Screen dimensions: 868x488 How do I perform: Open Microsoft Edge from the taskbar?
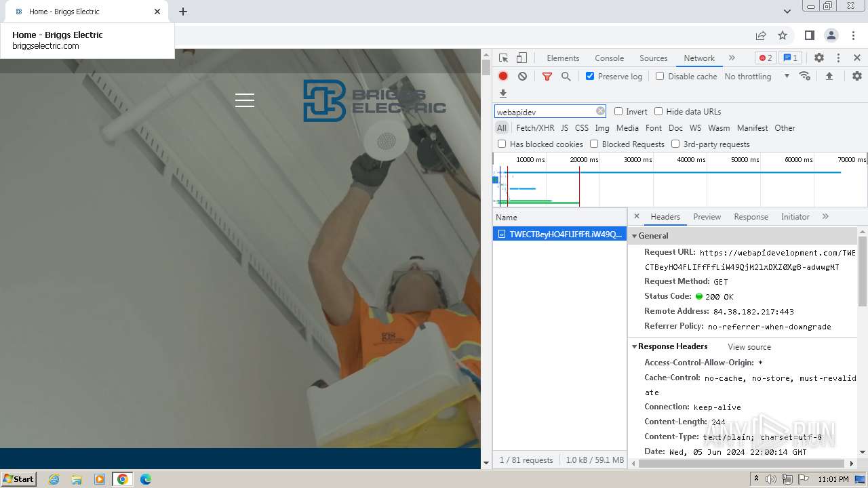coord(146,479)
